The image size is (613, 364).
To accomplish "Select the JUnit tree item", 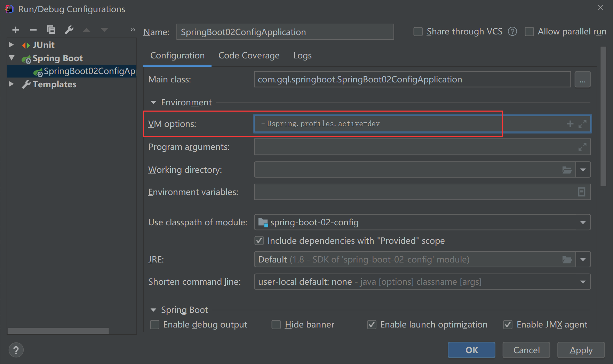I will (43, 45).
